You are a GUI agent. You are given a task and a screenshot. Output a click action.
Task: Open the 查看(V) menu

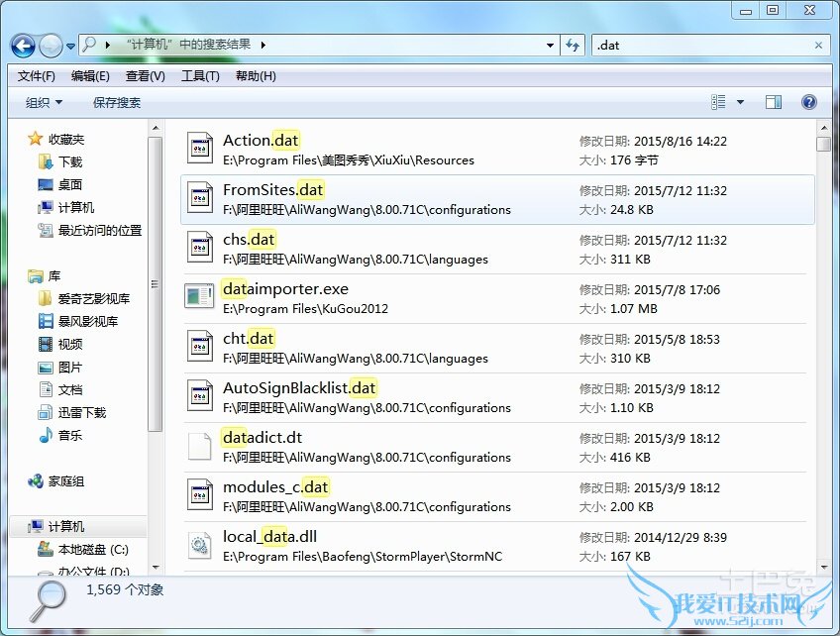click(146, 76)
